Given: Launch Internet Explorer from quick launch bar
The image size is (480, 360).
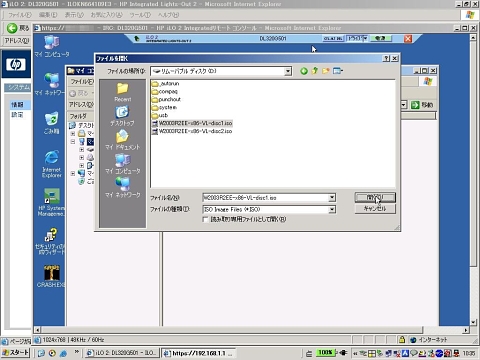Looking at the screenshot, I should [x=63, y=353].
